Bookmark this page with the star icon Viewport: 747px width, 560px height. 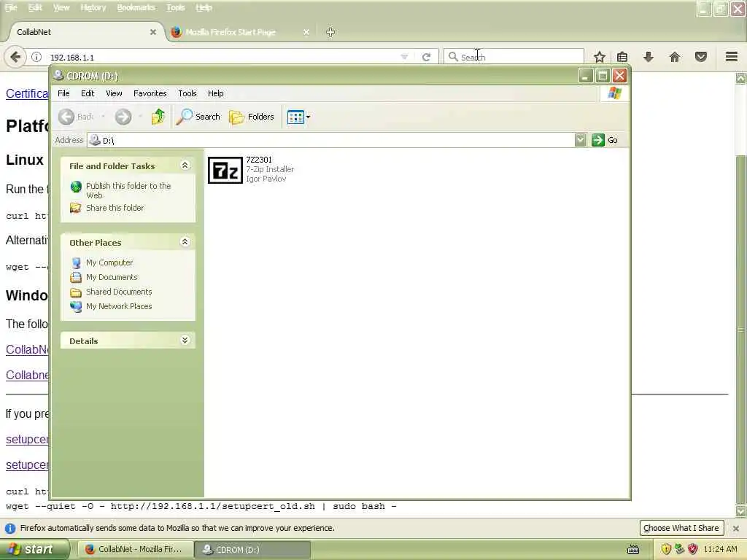600,57
